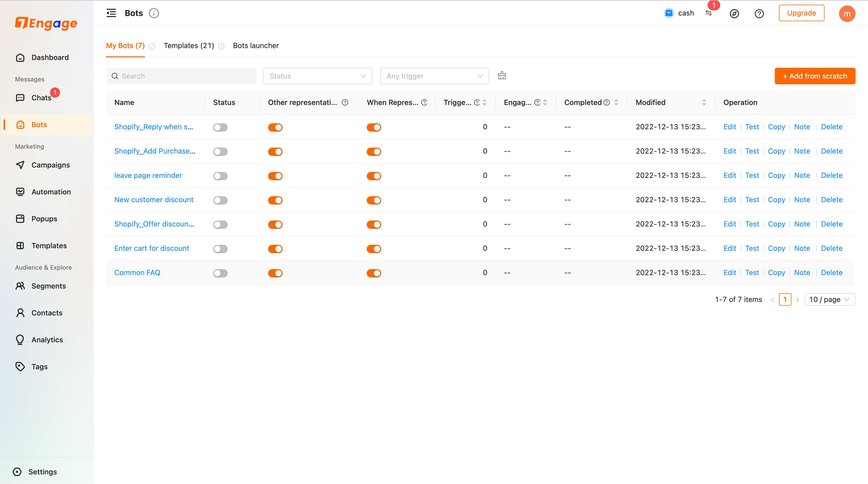The height and width of the screenshot is (484, 868).
Task: Click the cash channel icon
Action: coord(669,13)
